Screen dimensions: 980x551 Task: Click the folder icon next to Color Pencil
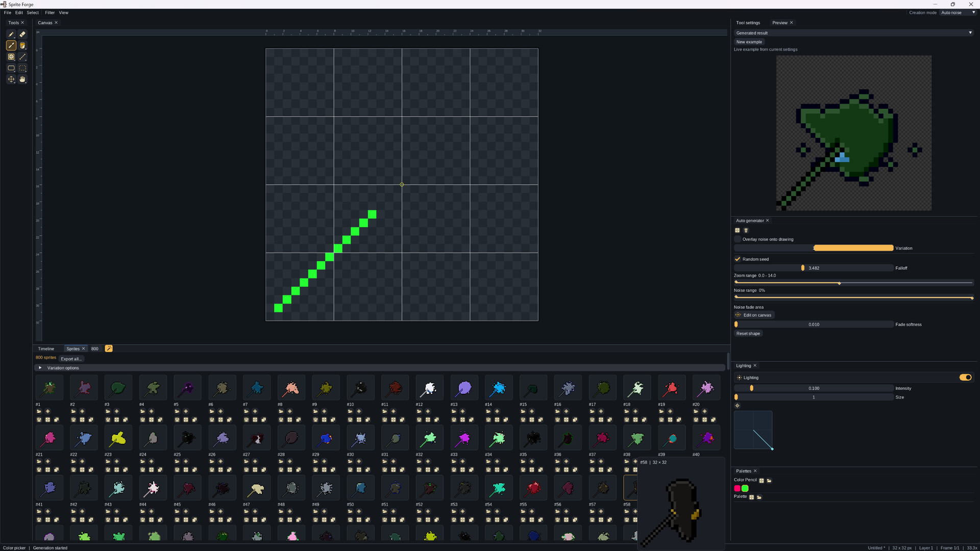coord(769,481)
